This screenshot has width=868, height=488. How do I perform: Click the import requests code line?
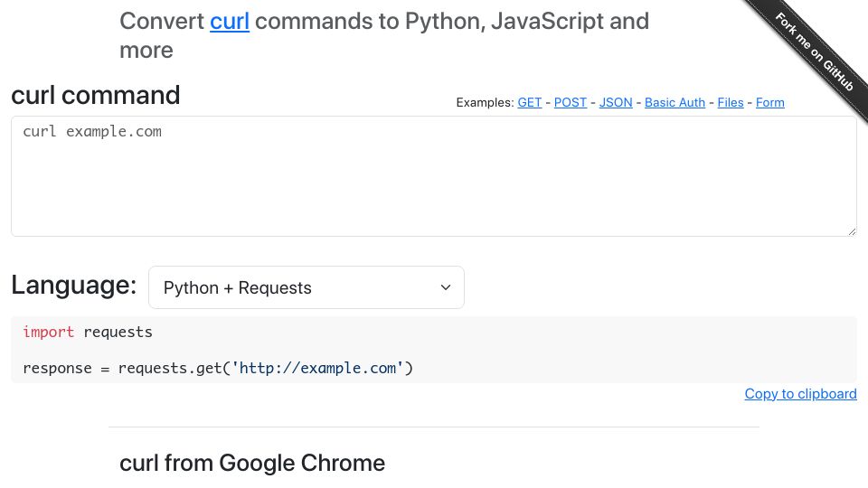point(88,332)
